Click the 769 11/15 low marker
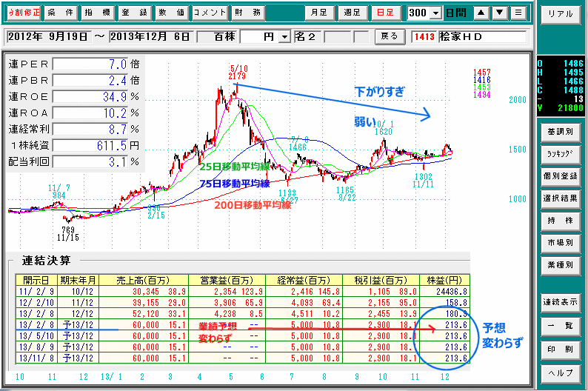This screenshot has width=588, height=391. point(68,234)
